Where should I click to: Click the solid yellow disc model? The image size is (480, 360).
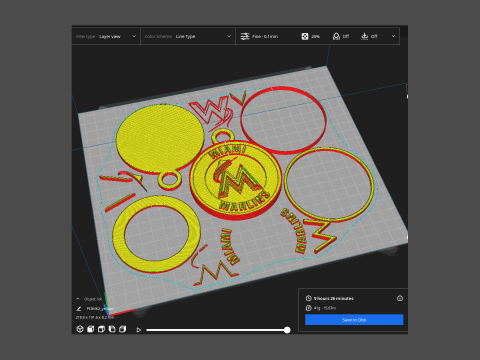point(160,138)
